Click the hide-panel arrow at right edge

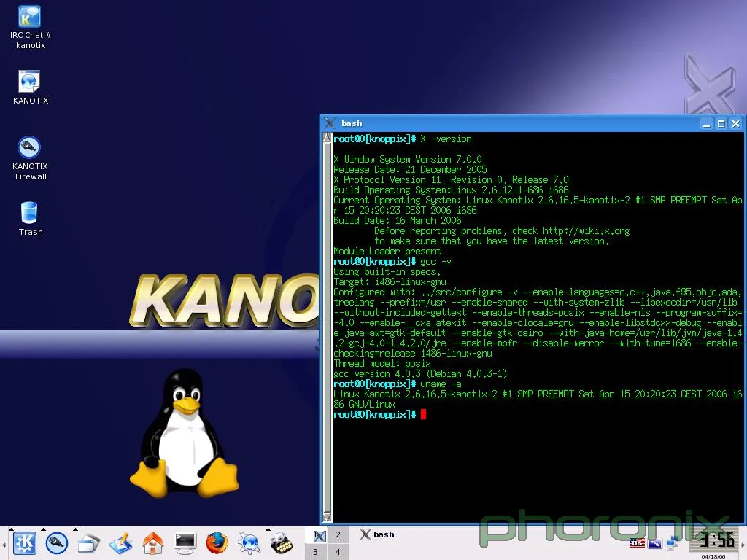click(743, 544)
